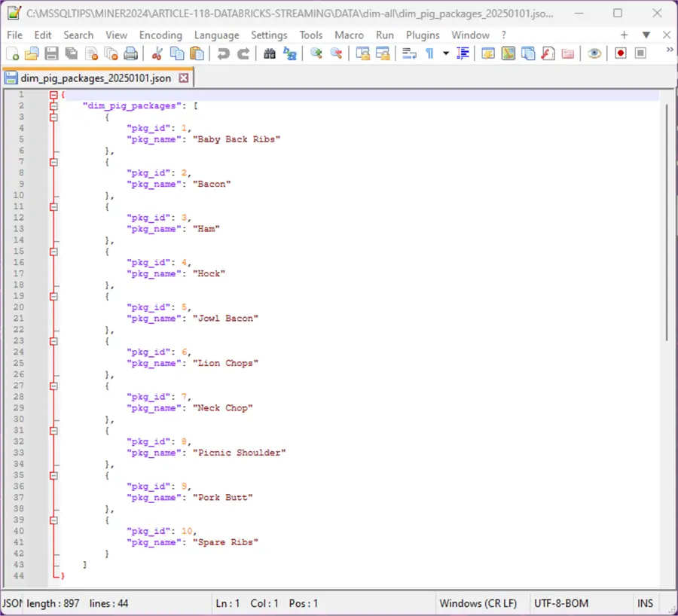This screenshot has width=678, height=616.
Task: Collapse the fold marker on line 27
Action: [53, 386]
